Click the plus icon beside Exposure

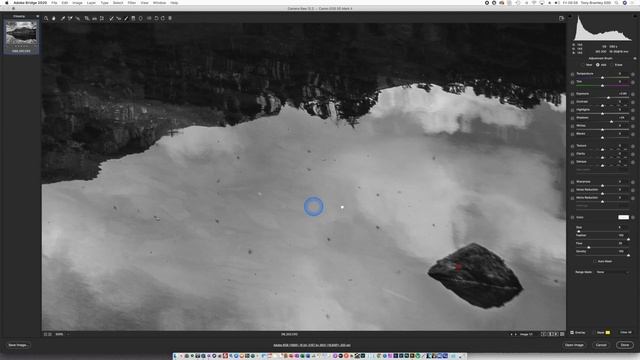coord(633,94)
